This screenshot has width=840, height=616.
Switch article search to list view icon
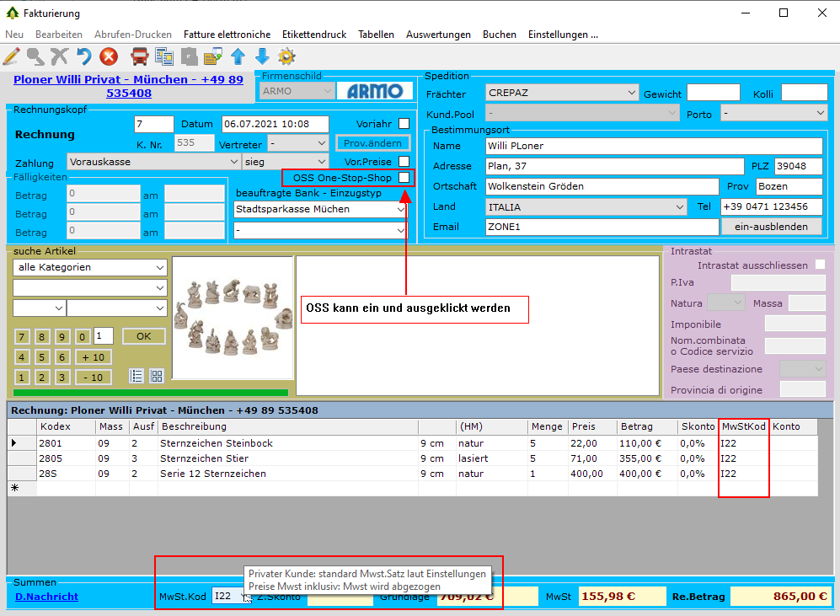[136, 376]
